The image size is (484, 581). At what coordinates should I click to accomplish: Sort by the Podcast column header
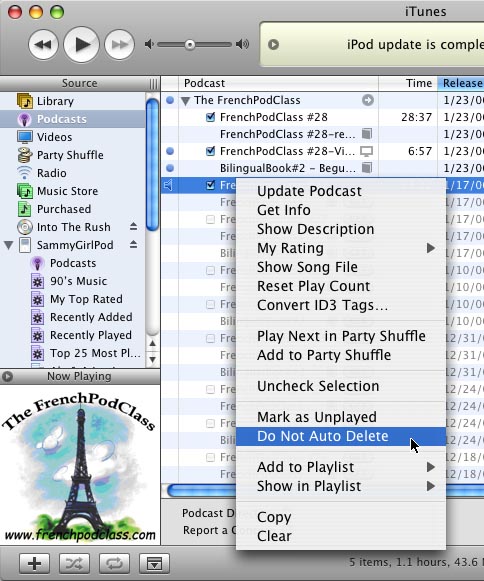point(278,83)
